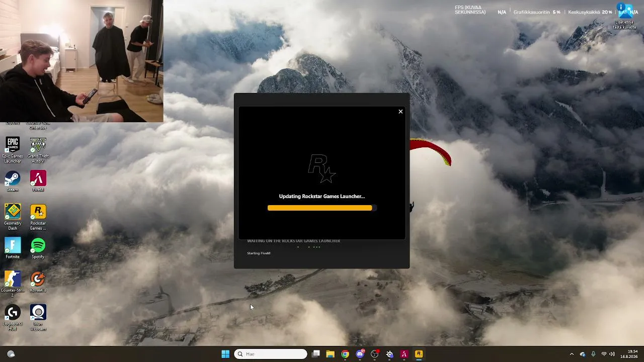The width and height of the screenshot is (644, 362).
Task: Open SteelSeries app in the taskbar
Action: [x=389, y=354]
